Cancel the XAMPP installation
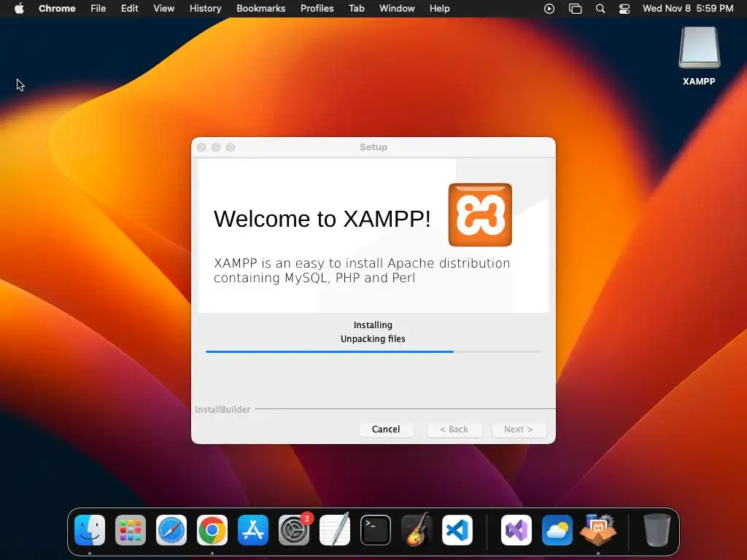 pyautogui.click(x=386, y=429)
